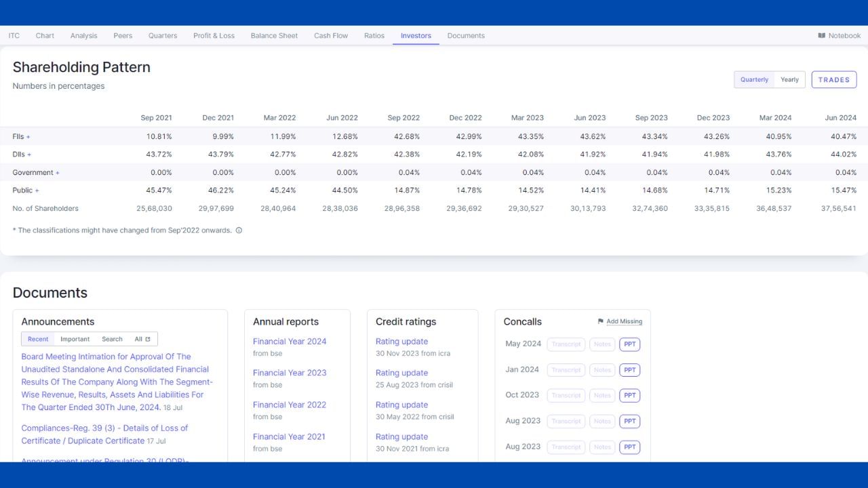Click the info icon beside classifications note

click(x=239, y=230)
